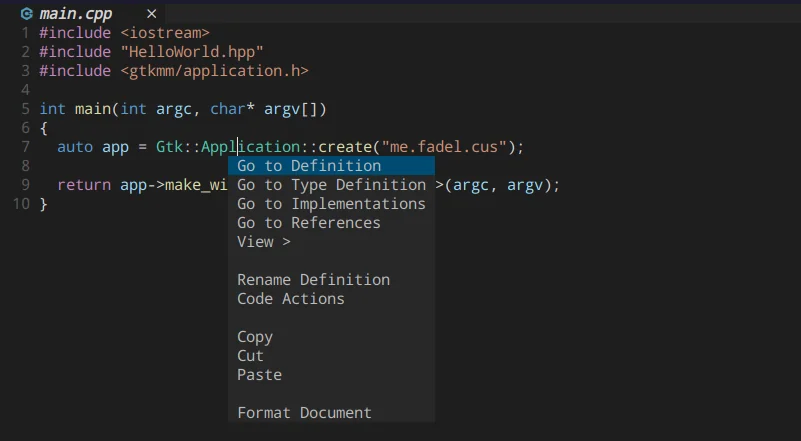This screenshot has height=441, width=801.
Task: Click the C++ file icon on main.cpp tab
Action: 27,14
